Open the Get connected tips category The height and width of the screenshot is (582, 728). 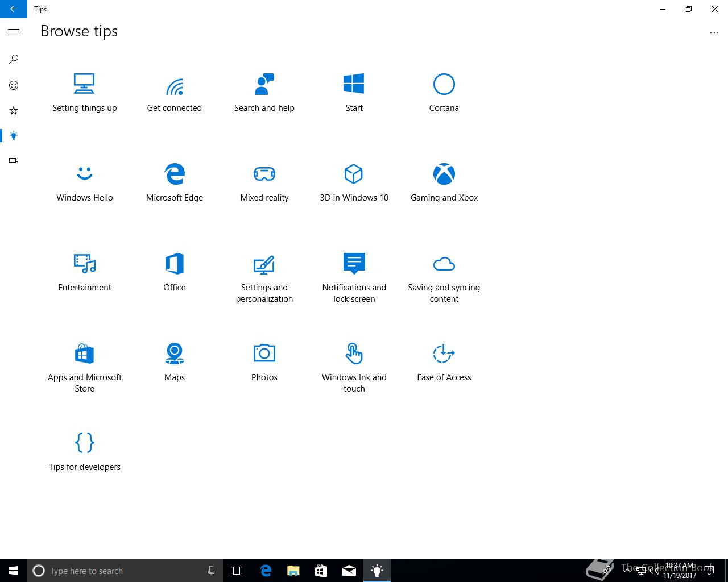click(x=175, y=94)
